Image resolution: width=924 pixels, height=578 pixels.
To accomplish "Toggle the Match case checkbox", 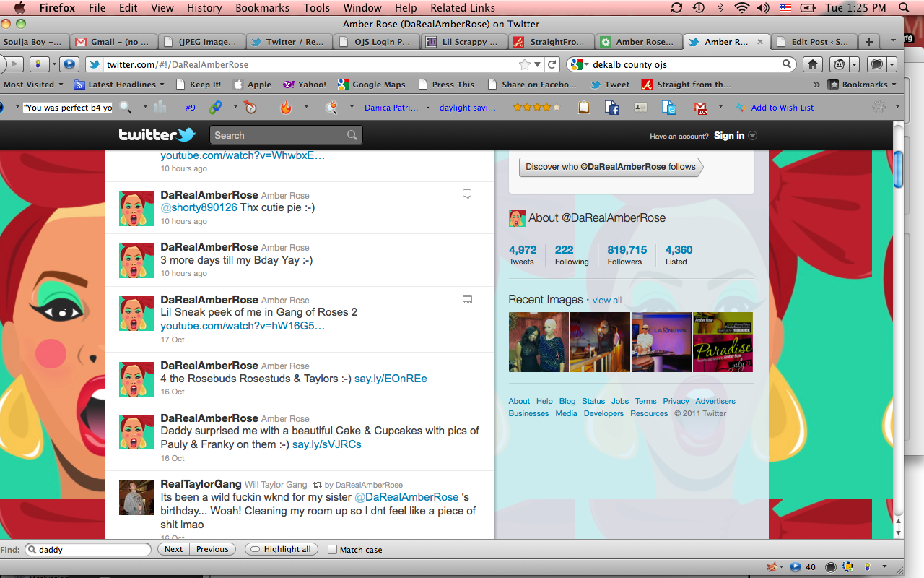I will click(333, 550).
